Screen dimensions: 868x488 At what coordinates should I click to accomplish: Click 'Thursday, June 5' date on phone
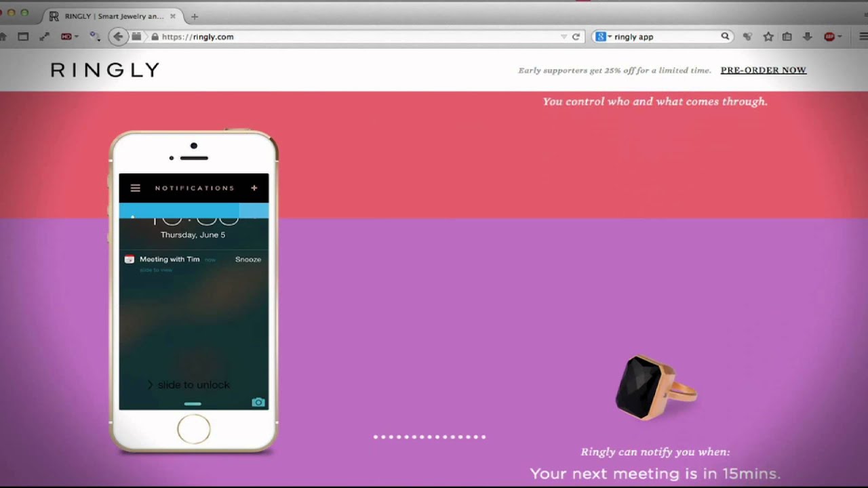tap(193, 235)
